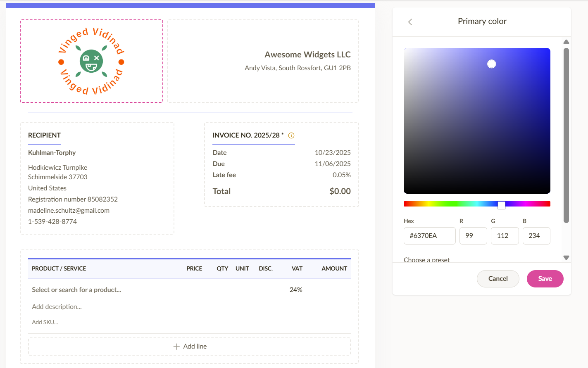
Task: Click the Hex color input field
Action: 429,236
